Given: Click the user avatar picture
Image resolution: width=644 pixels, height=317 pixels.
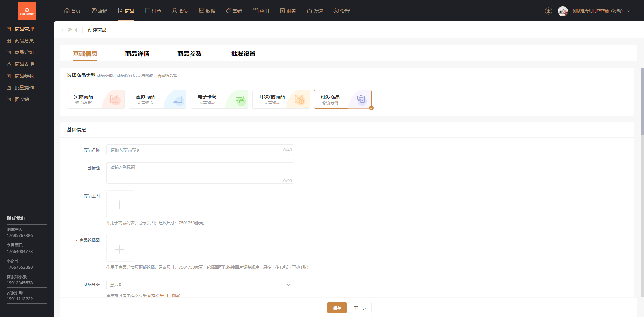Looking at the screenshot, I should coord(563,11).
